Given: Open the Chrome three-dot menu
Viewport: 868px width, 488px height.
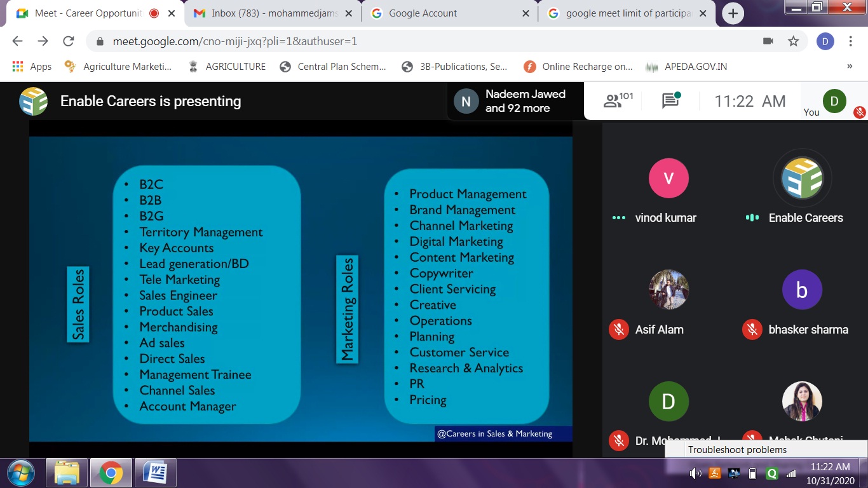Looking at the screenshot, I should pos(850,41).
